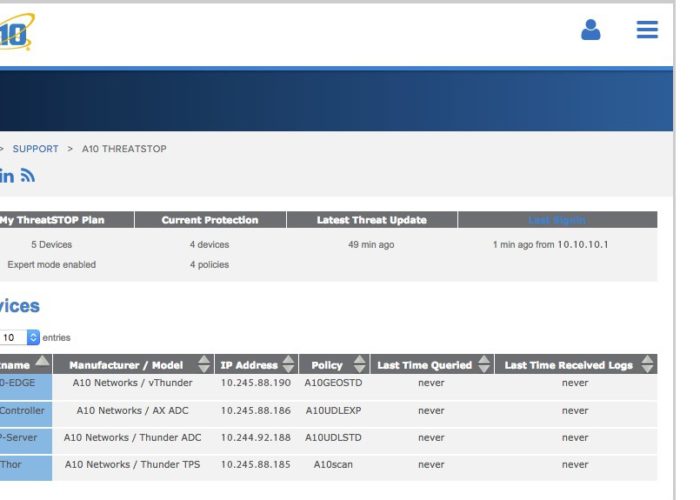This screenshot has width=700, height=500.
Task: Click policy A10UDLSTD cell
Action: click(x=333, y=438)
